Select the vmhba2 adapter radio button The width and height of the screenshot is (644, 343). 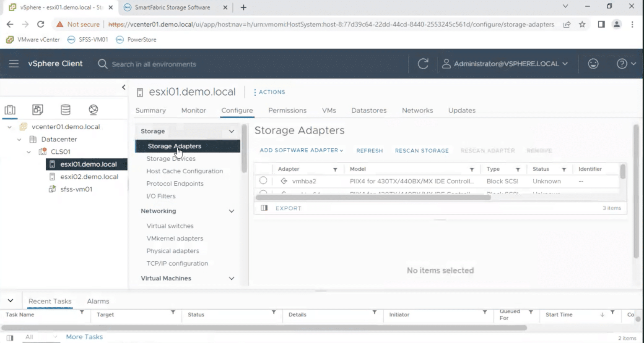pos(263,181)
